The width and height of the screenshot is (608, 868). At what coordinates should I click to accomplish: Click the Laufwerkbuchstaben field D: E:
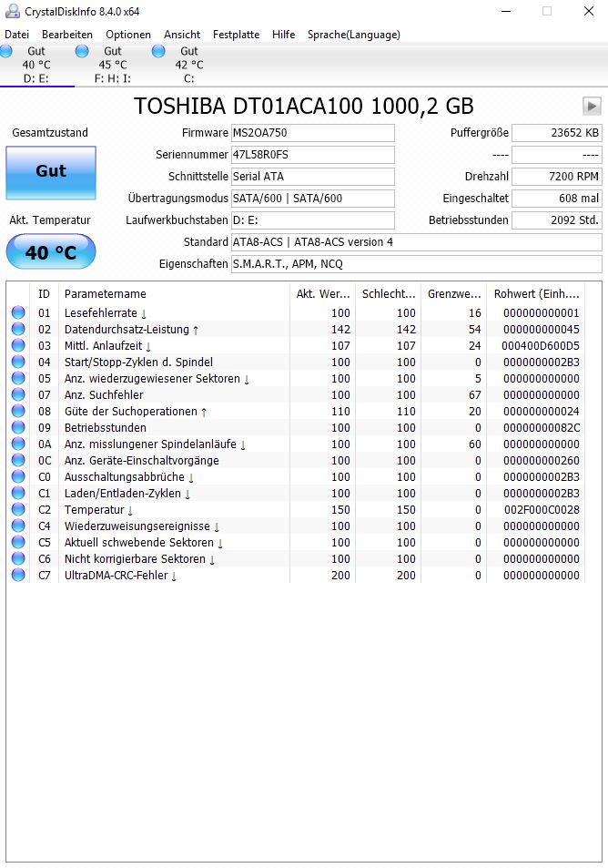coord(312,220)
